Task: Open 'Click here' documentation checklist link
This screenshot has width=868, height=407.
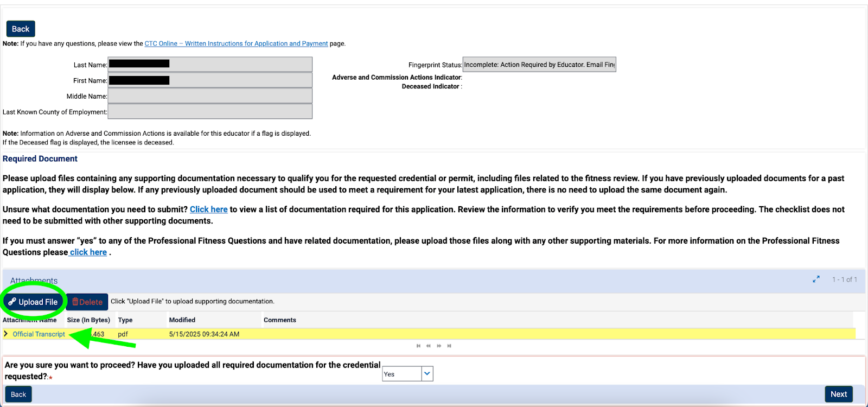Action: pos(209,209)
